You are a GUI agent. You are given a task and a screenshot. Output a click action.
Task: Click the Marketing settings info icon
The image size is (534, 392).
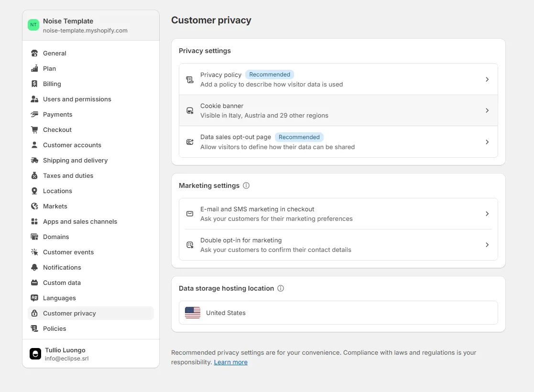pos(246,185)
